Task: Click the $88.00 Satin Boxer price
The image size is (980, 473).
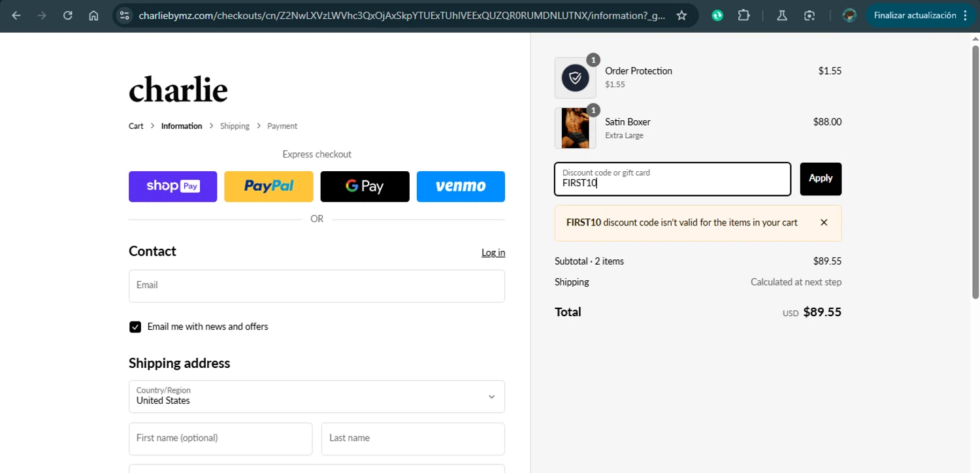Action: (x=827, y=122)
